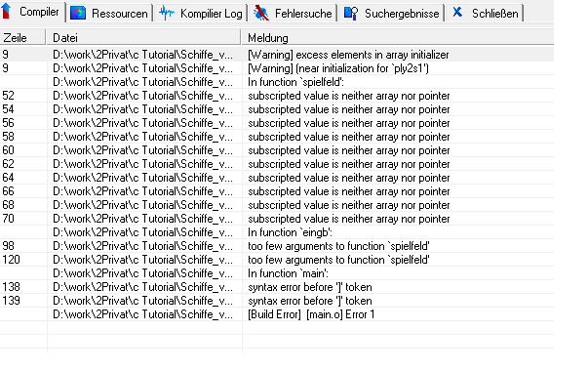This screenshot has width=588, height=372.
Task: Select the line 64 subscripted value error
Action: tap(277, 178)
